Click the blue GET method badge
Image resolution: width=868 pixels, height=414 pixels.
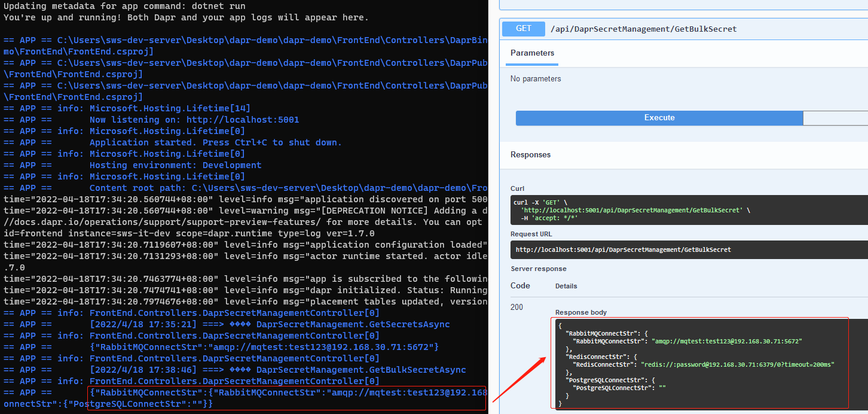[x=523, y=29]
